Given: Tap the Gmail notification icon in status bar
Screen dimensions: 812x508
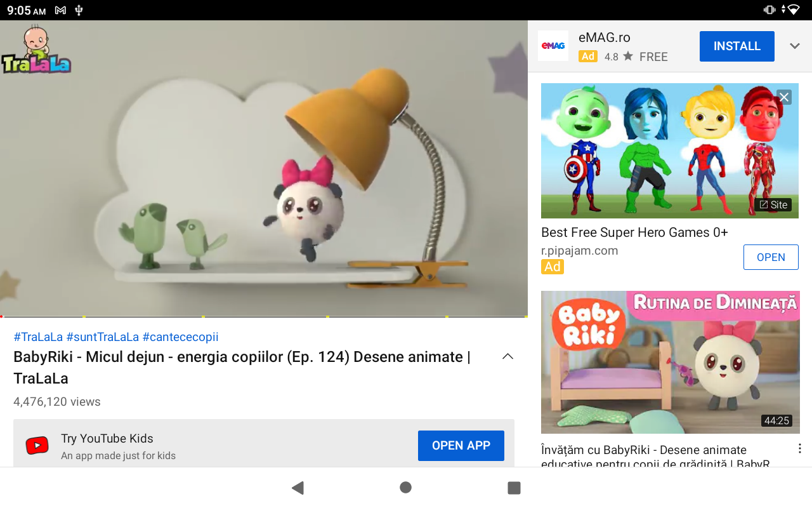Looking at the screenshot, I should 60,10.
